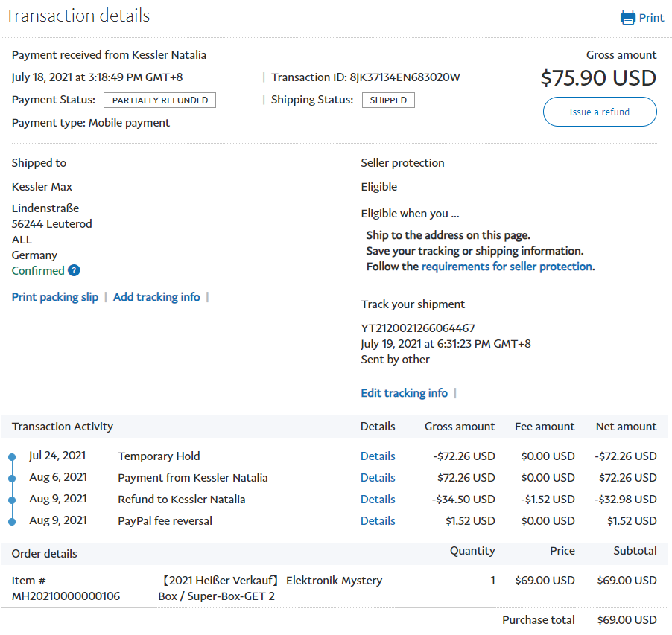Click the Aug 6 timeline dot

[x=12, y=479]
